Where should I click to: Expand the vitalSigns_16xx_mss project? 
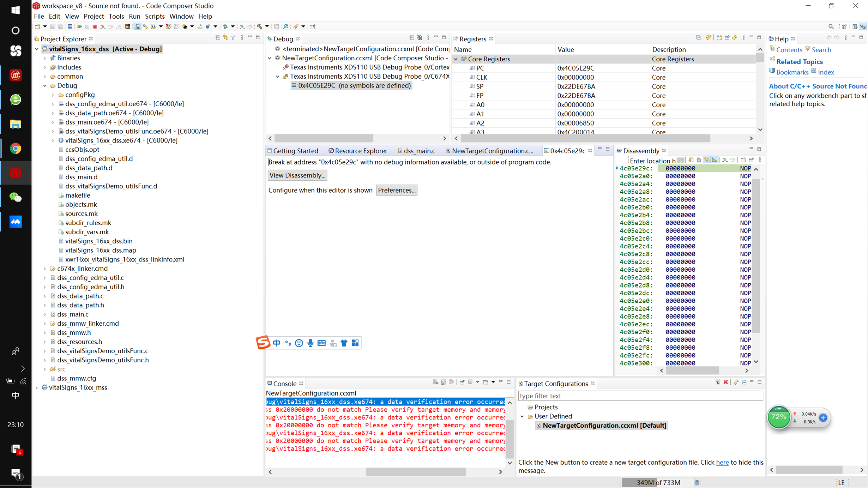[37, 387]
